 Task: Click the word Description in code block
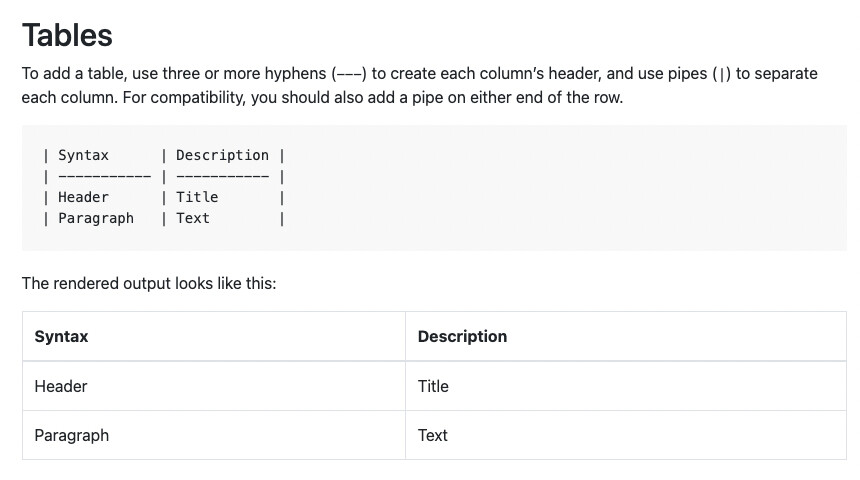click(222, 155)
